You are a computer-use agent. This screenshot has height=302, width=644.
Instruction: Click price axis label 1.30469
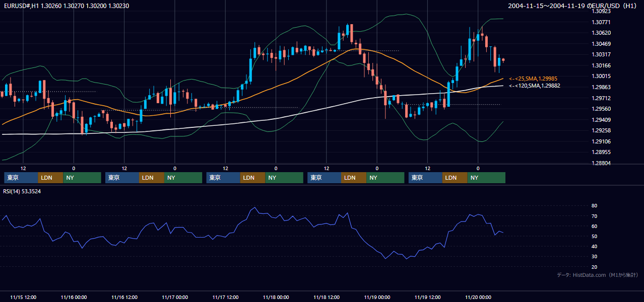click(x=602, y=44)
